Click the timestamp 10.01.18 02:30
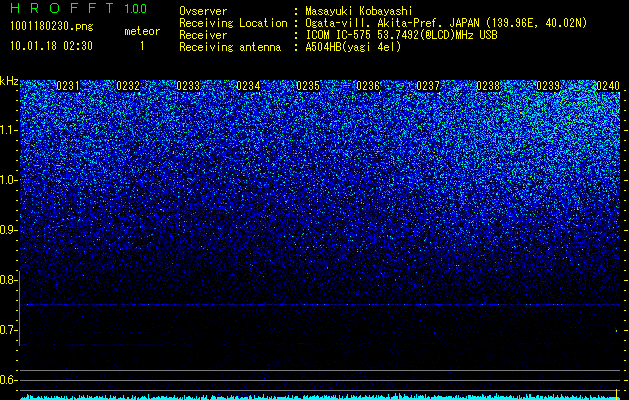Viewport: 629px width, 400px height. click(51, 46)
